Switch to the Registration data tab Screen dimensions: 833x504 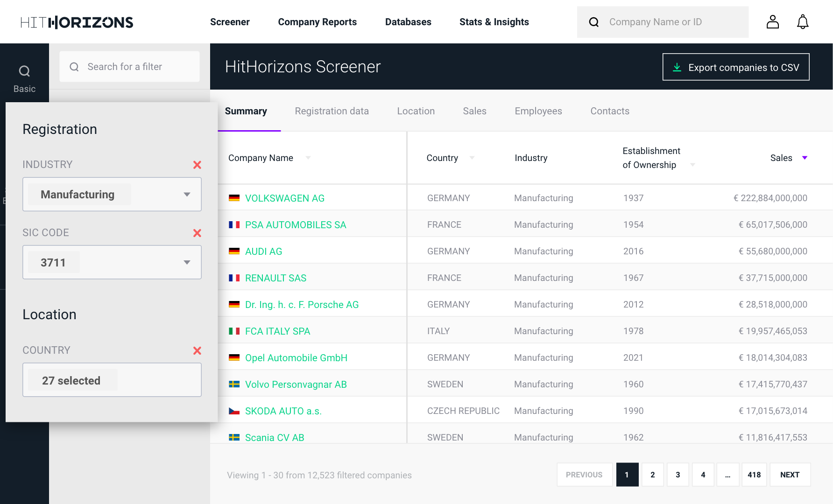point(332,111)
